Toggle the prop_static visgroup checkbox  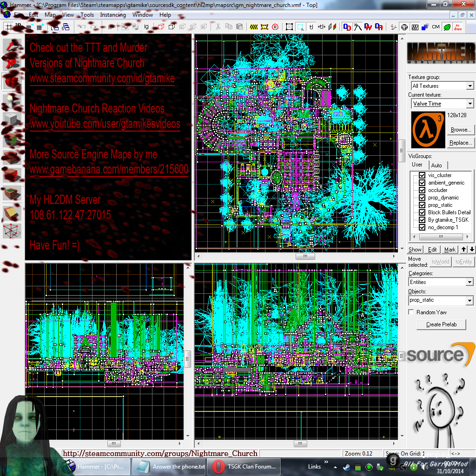click(422, 205)
